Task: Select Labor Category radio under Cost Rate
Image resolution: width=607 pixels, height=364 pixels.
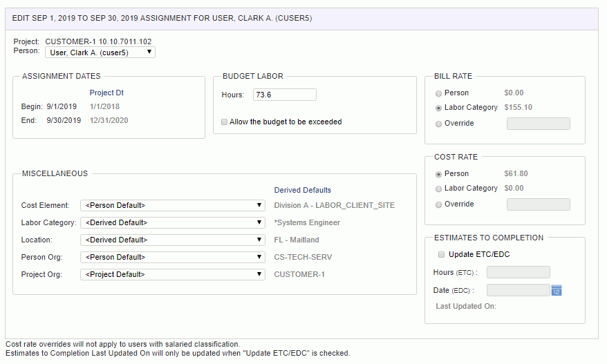Action: [x=438, y=189]
